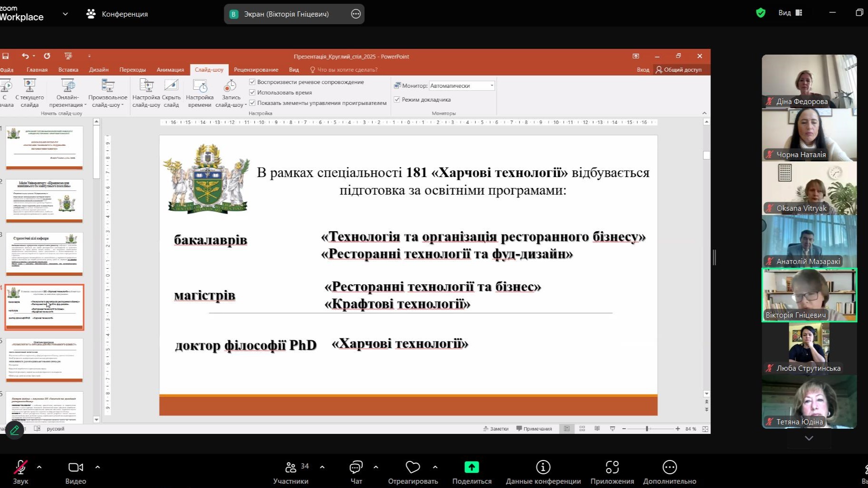The width and height of the screenshot is (868, 488).
Task: Click the Дополнительно more options icon
Action: click(670, 468)
